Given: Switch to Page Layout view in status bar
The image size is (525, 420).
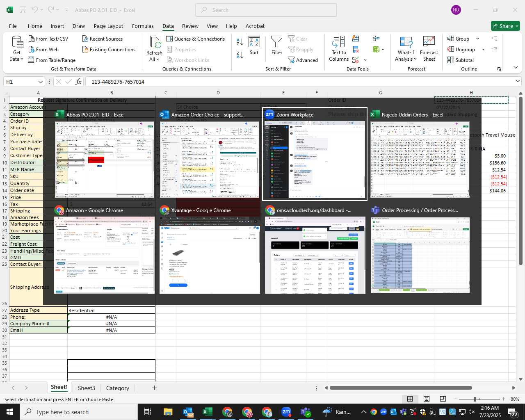Looking at the screenshot, I should coord(426,399).
